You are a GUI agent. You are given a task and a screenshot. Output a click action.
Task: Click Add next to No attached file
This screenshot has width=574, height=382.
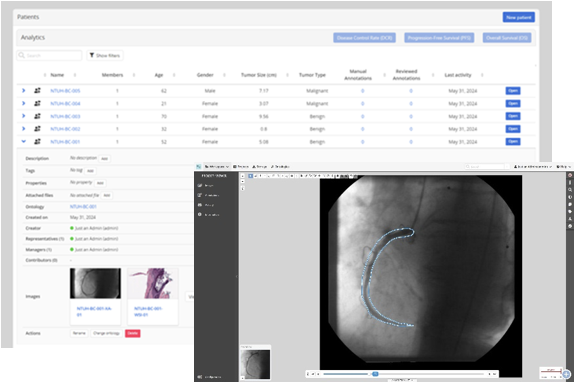coord(107,195)
